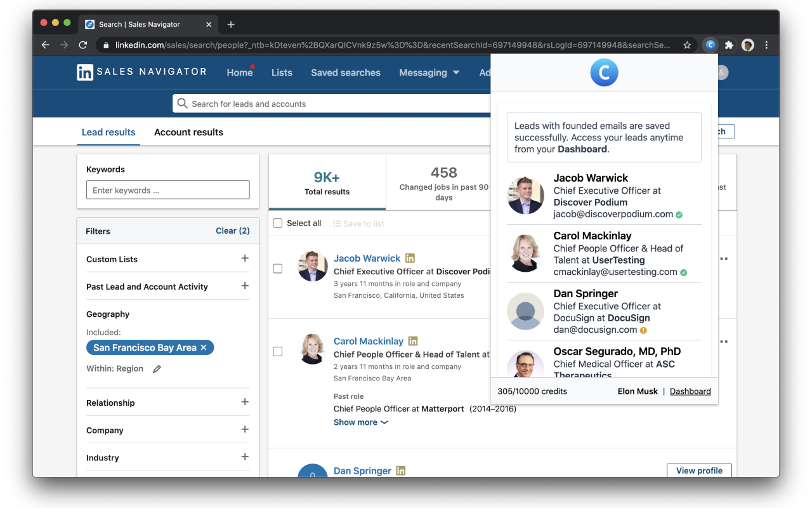This screenshot has width=812, height=508.
Task: Click the browser back arrow
Action: (x=45, y=45)
